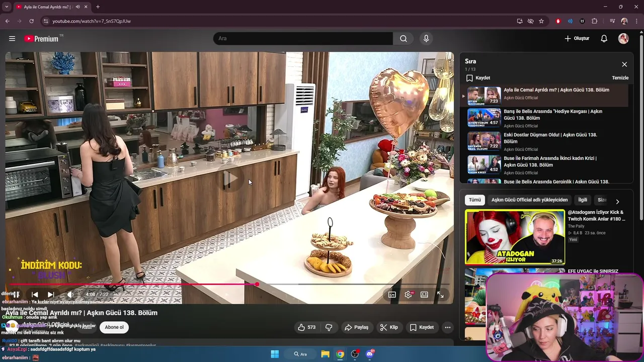Select the İlgili filter chip
Image resolution: width=644 pixels, height=362 pixels.
point(583,200)
